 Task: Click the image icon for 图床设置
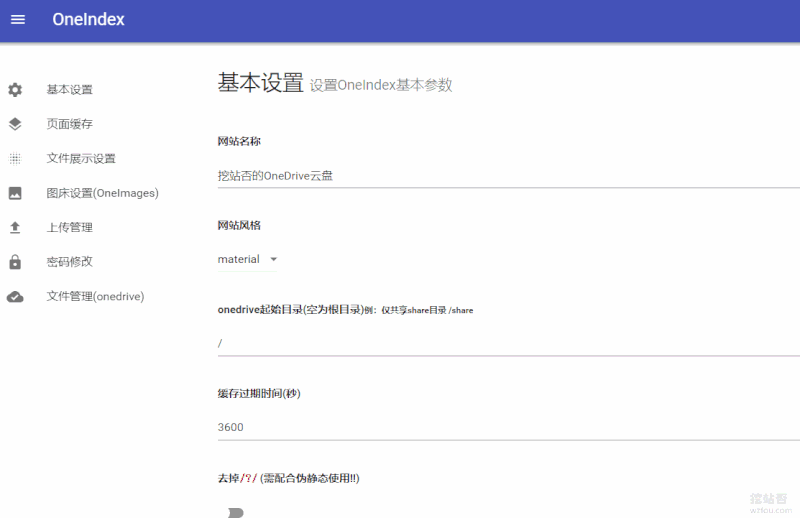(x=15, y=193)
